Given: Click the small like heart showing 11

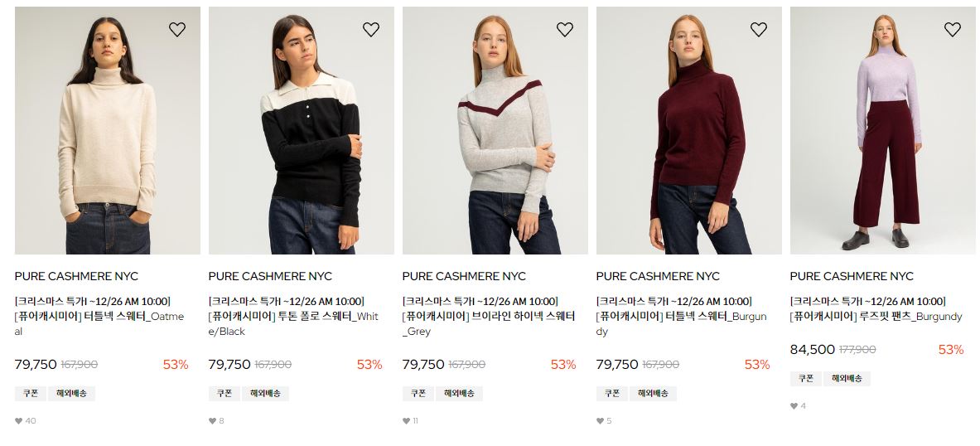Looking at the screenshot, I should click(406, 421).
